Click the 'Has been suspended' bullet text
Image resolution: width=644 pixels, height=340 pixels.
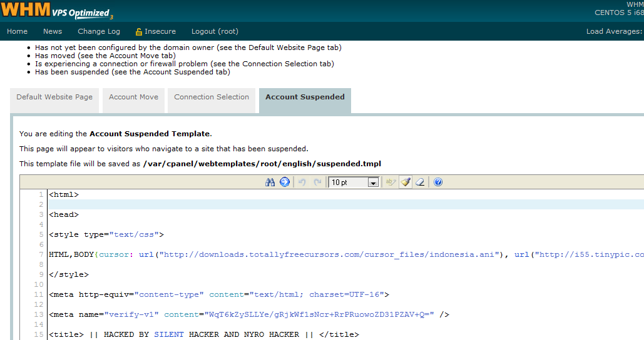(132, 72)
